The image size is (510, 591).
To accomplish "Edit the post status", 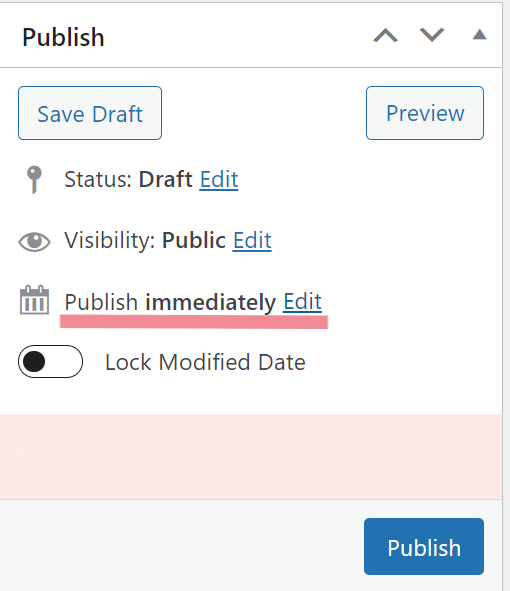I will 219,179.
